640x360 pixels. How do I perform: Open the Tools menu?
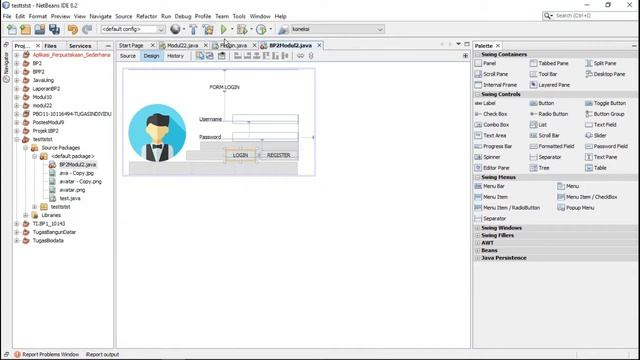[239, 16]
